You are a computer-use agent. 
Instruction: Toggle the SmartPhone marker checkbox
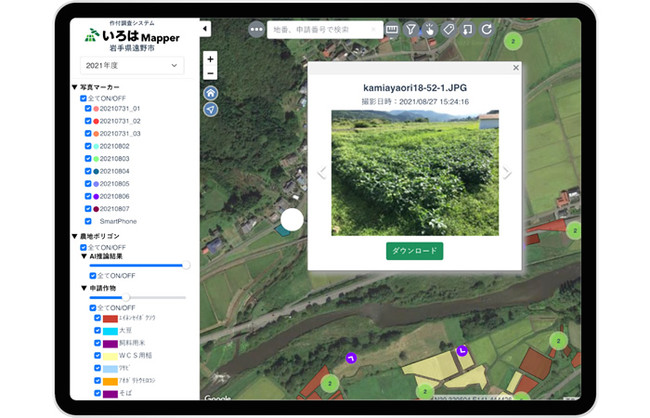[x=88, y=221]
